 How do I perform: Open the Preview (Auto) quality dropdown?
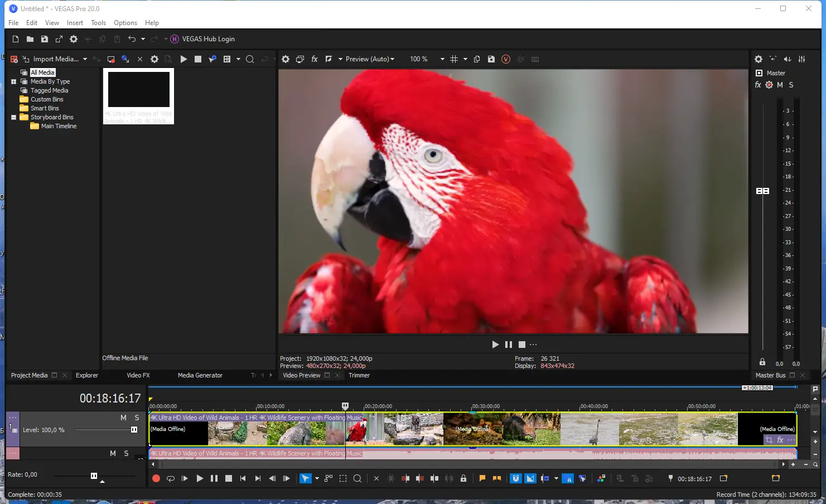click(369, 59)
